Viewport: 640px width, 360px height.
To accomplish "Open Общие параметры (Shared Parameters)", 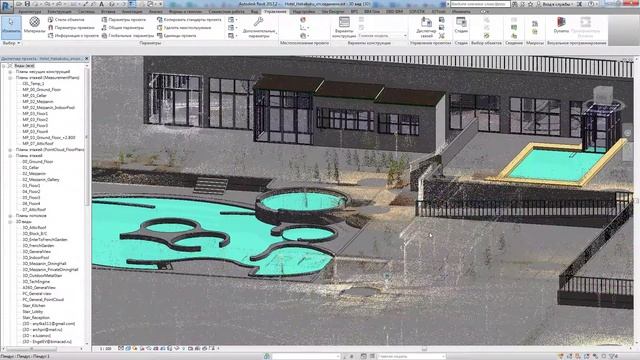I will pos(123,28).
